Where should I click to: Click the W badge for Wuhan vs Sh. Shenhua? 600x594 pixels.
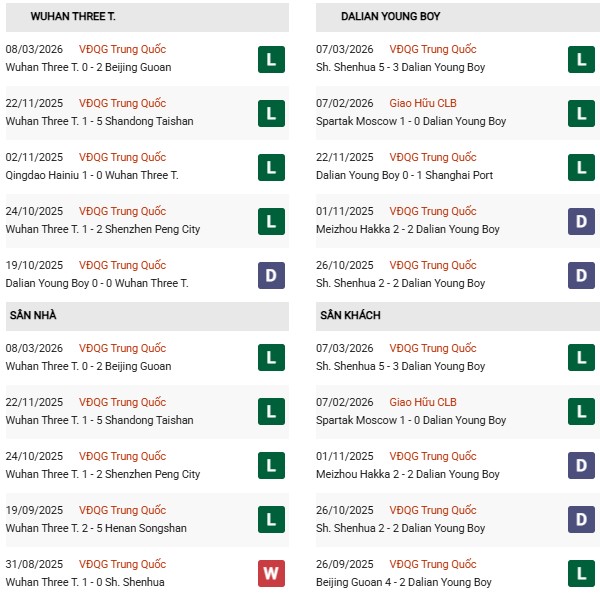[x=271, y=573]
